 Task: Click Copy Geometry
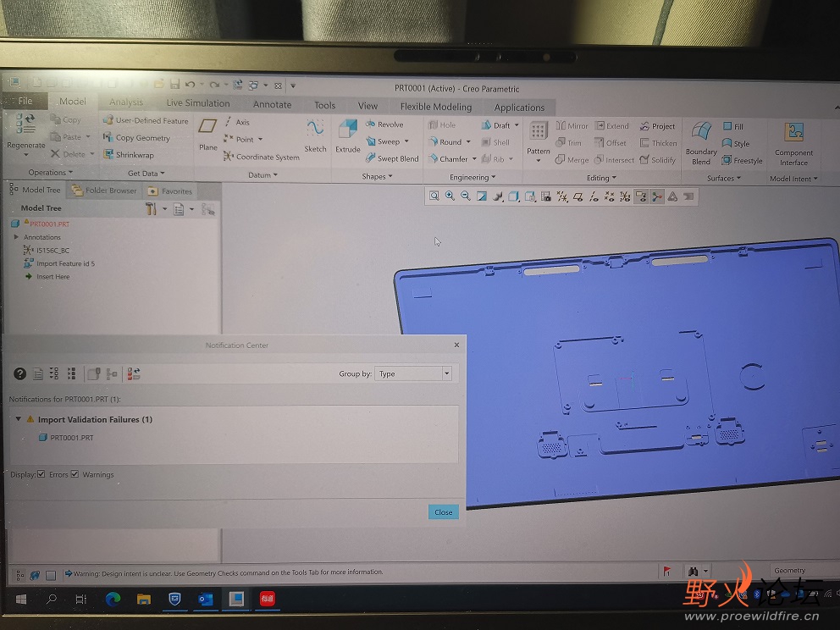pos(136,137)
